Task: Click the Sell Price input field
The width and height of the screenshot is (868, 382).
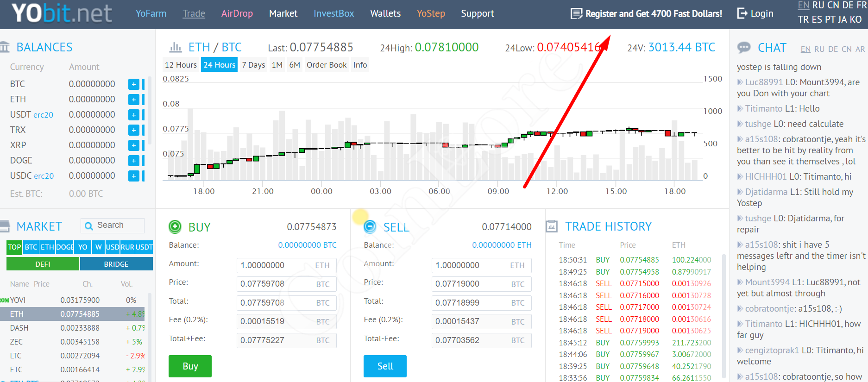Action: (482, 284)
